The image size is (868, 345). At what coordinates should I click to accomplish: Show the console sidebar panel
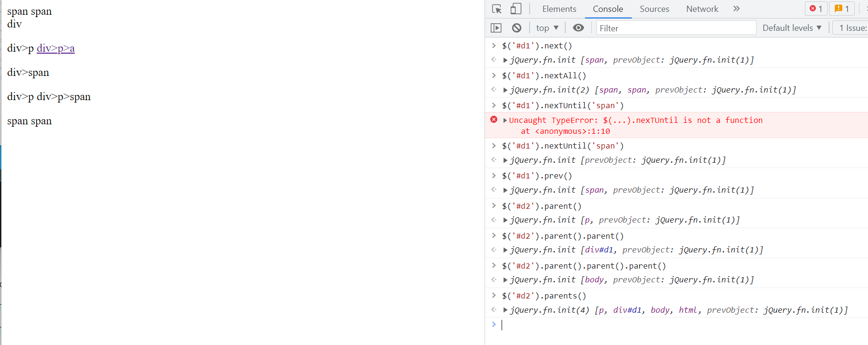pyautogui.click(x=496, y=28)
